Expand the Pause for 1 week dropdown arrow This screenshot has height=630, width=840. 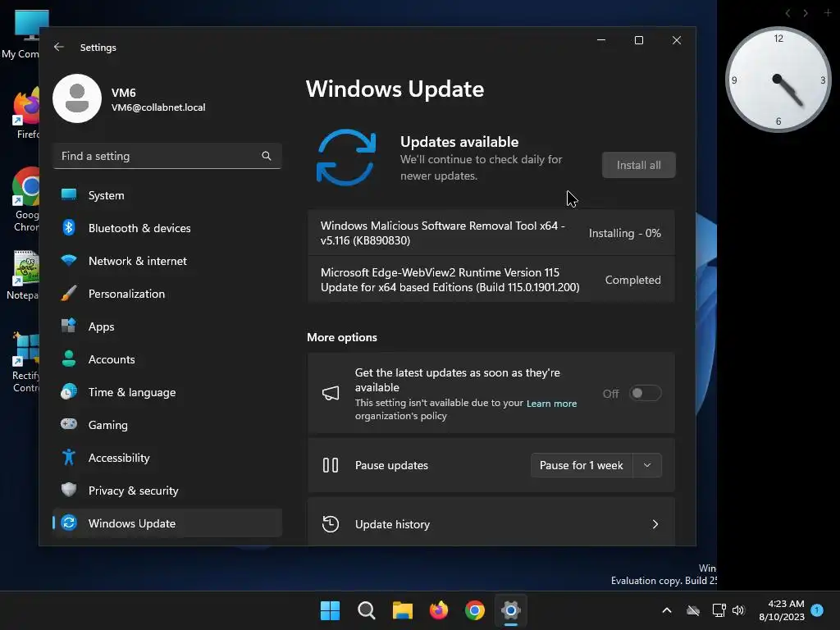(x=647, y=465)
